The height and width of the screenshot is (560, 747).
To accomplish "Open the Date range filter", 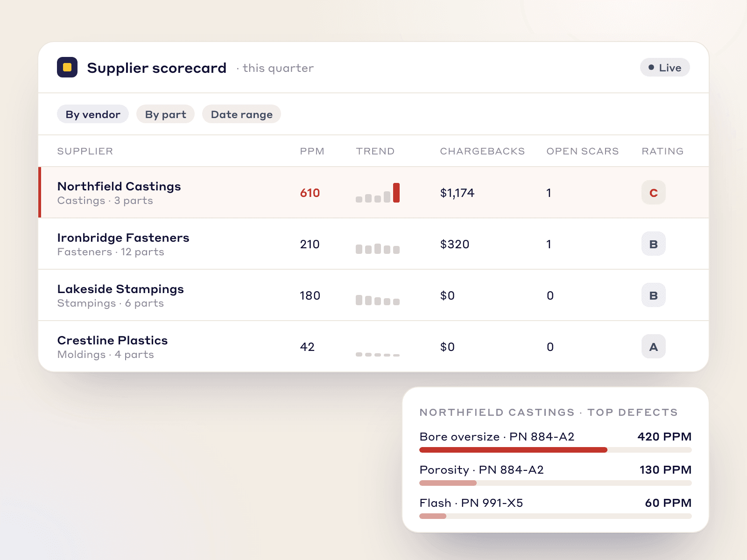I will click(241, 114).
